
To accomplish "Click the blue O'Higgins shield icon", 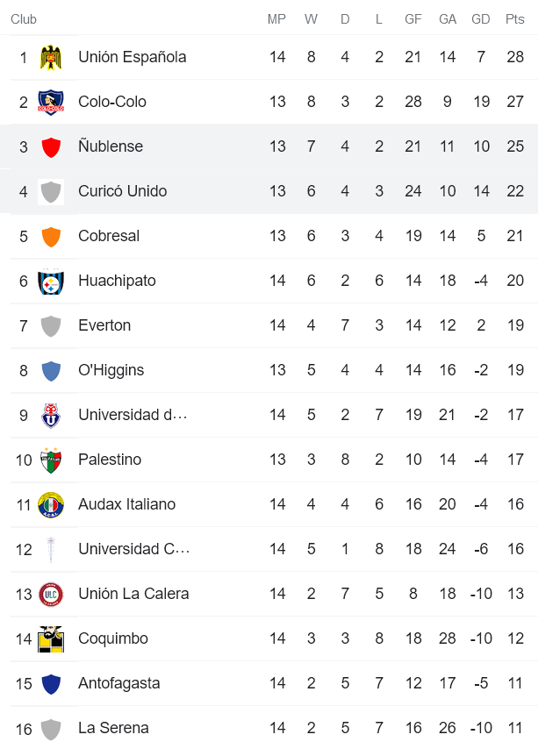I will 51,371.
